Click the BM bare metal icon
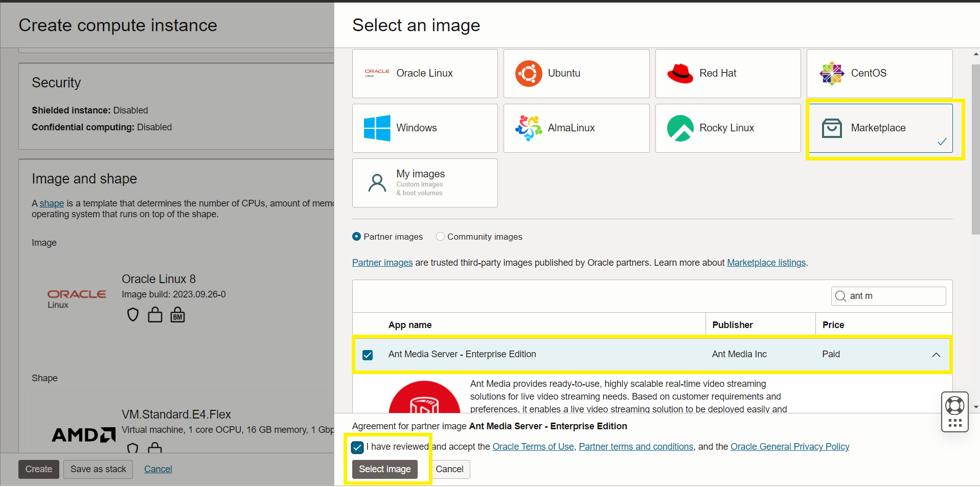 coord(177,315)
